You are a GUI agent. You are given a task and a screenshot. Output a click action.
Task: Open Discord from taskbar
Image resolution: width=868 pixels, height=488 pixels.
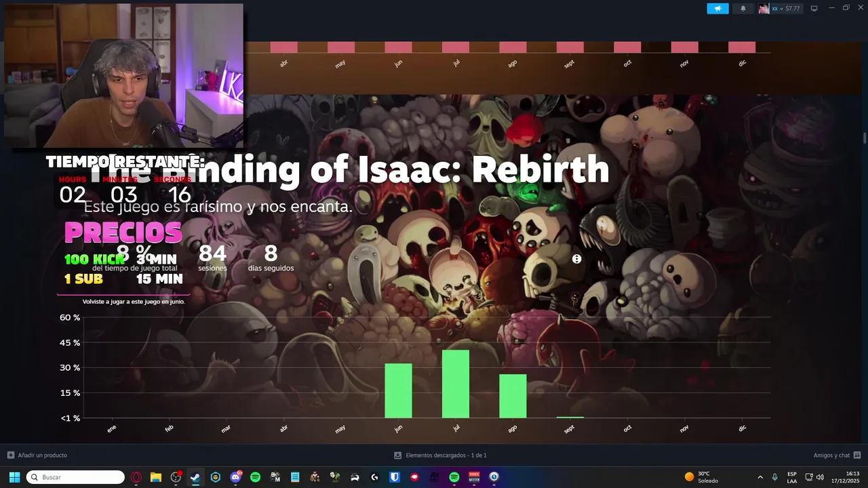tap(235, 477)
